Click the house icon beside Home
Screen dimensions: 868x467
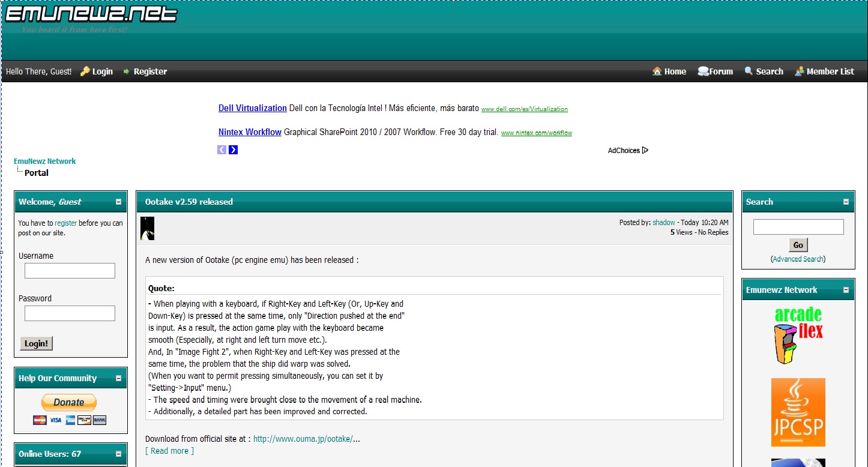pyautogui.click(x=657, y=71)
